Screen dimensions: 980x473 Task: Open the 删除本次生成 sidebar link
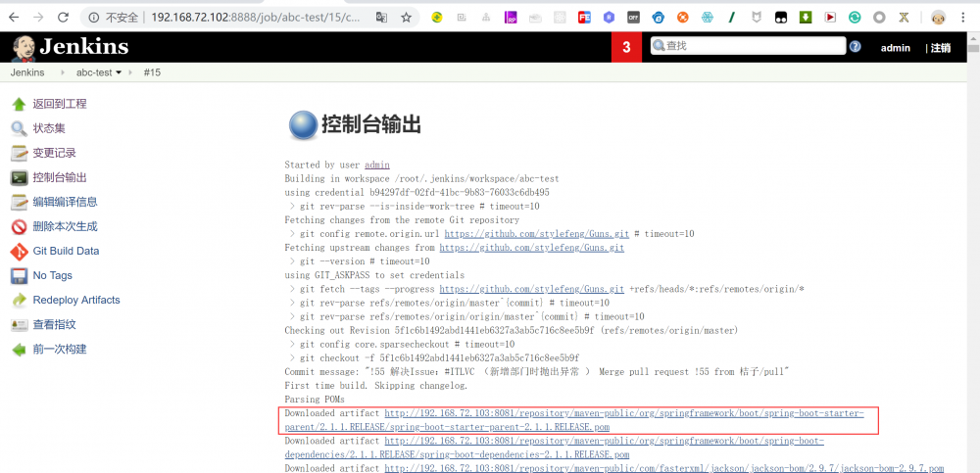point(65,226)
